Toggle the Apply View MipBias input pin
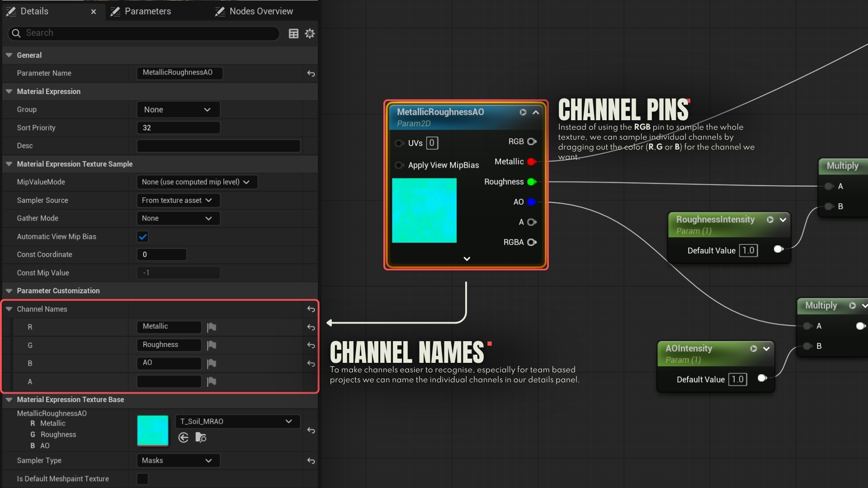The image size is (868, 488). 399,165
